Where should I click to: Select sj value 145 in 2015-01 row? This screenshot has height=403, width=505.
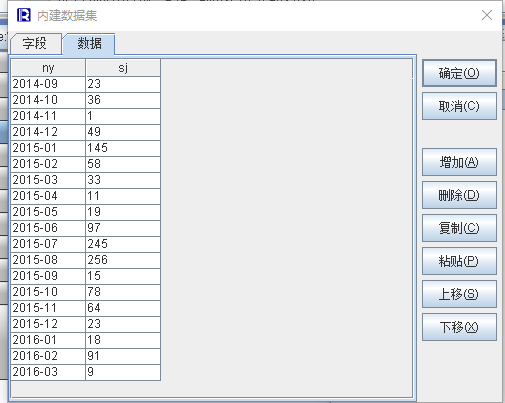tap(123, 148)
